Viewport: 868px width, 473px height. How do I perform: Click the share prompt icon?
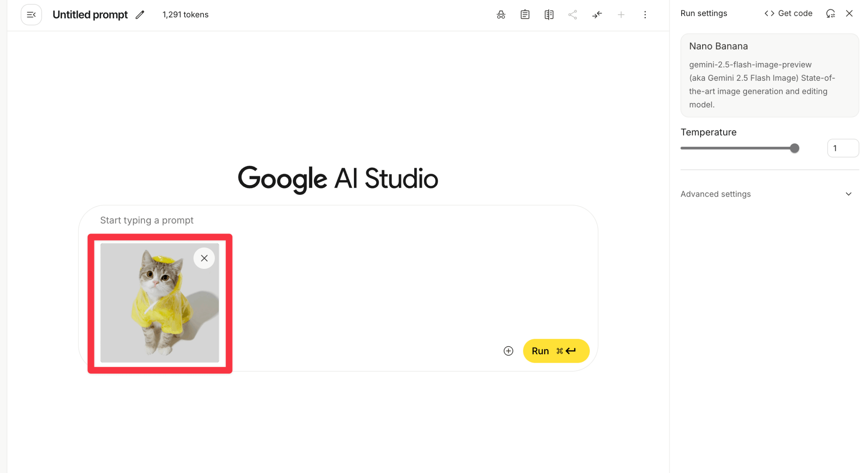572,15
